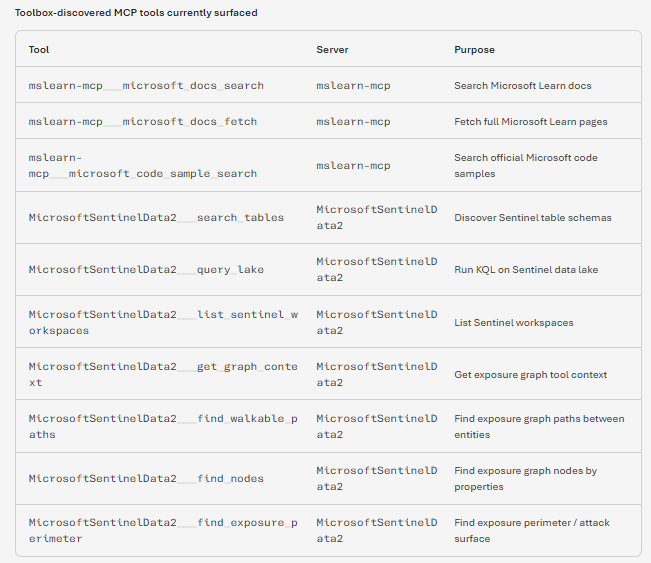Select the query_lake tool name

(x=146, y=269)
